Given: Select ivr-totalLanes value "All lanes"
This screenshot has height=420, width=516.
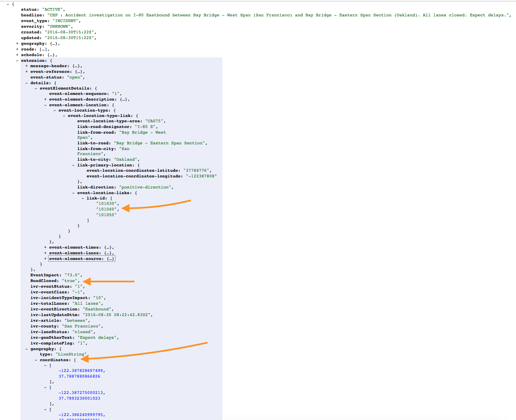Looking at the screenshot, I should (x=87, y=304).
